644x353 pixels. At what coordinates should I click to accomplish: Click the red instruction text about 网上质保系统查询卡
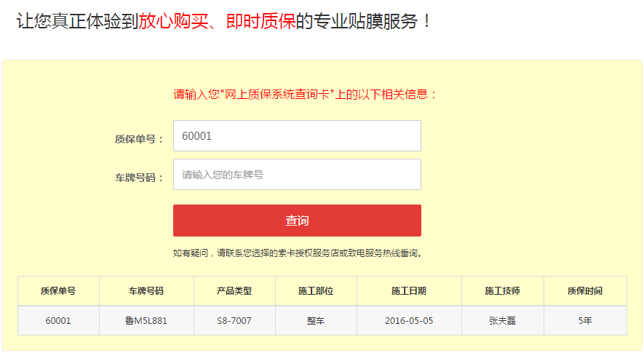[304, 95]
